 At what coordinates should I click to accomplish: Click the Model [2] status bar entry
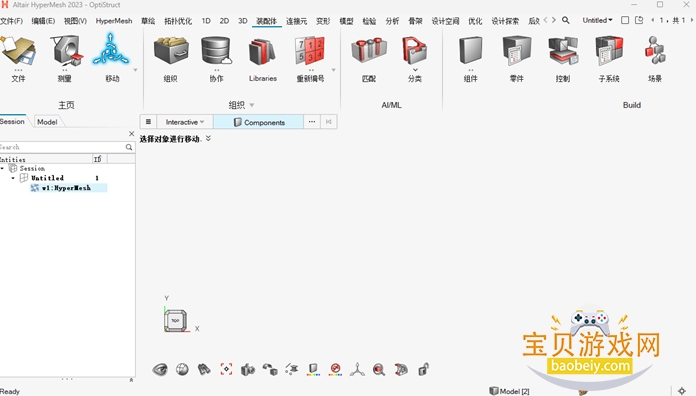tap(509, 391)
